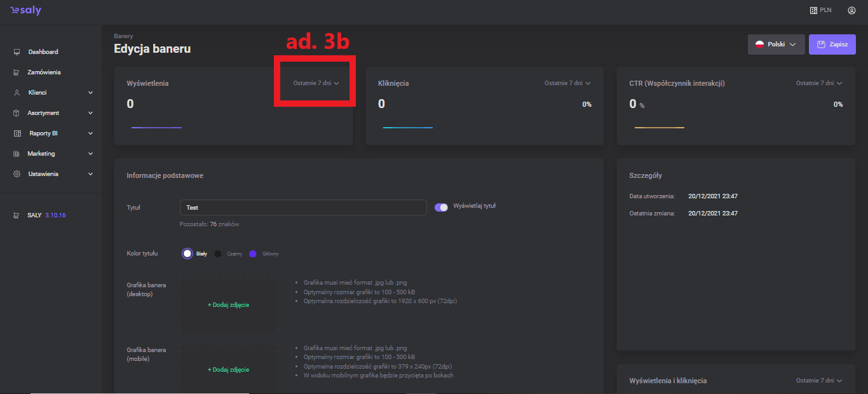Screen dimensions: 868x394
Task: Open Wyświetlenia Ostatnie 7 dni dropdown
Action: [316, 83]
